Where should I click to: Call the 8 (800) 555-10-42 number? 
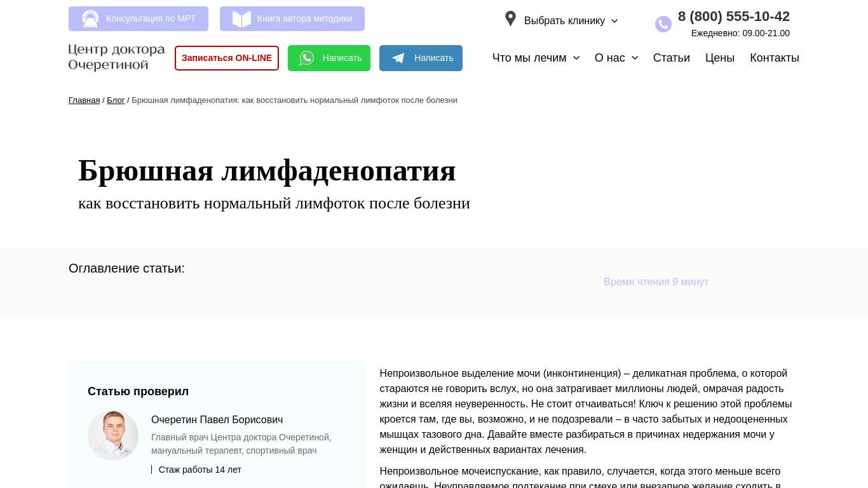pyautogui.click(x=733, y=17)
